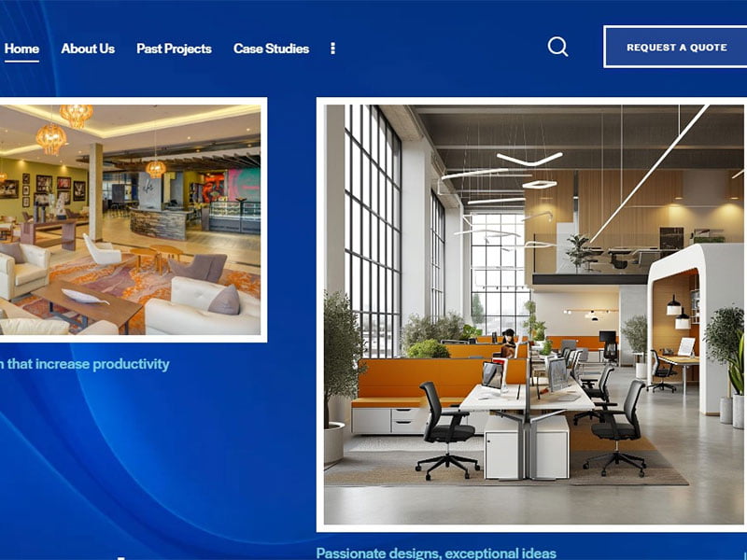Screen dimensions: 747x560
Task: Navigate to Past Projects
Action: point(174,49)
